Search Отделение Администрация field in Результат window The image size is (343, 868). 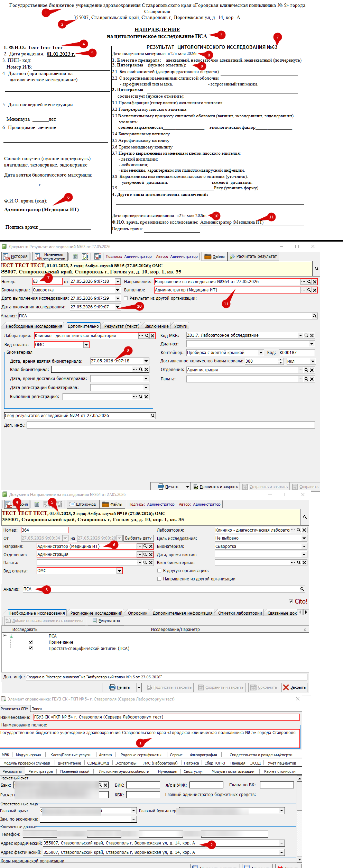[306, 370]
